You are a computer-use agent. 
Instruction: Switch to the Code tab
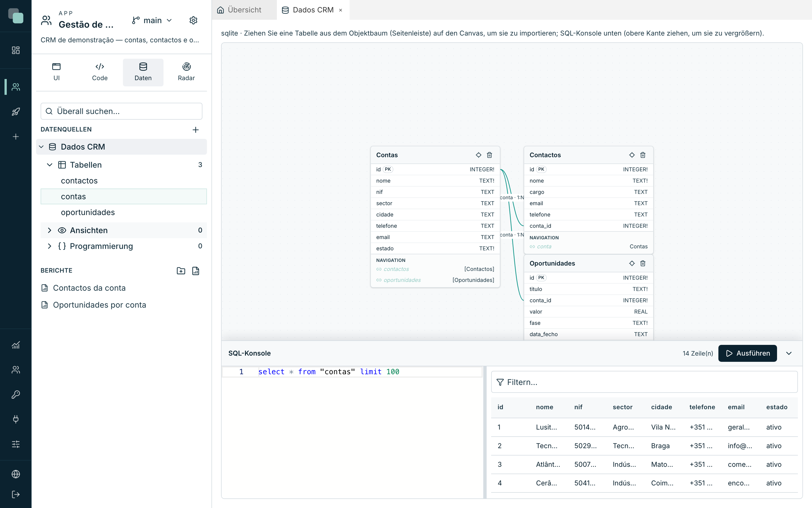[100, 72]
